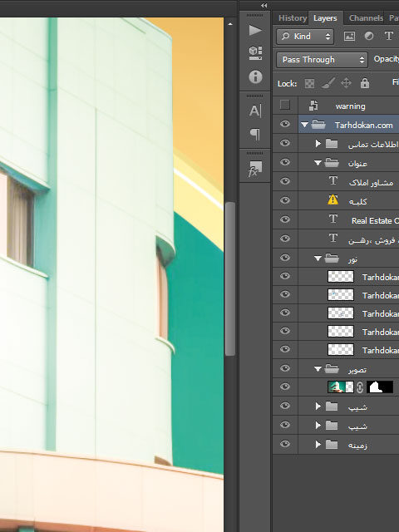Collapse panels with double-arrow button

264,6
